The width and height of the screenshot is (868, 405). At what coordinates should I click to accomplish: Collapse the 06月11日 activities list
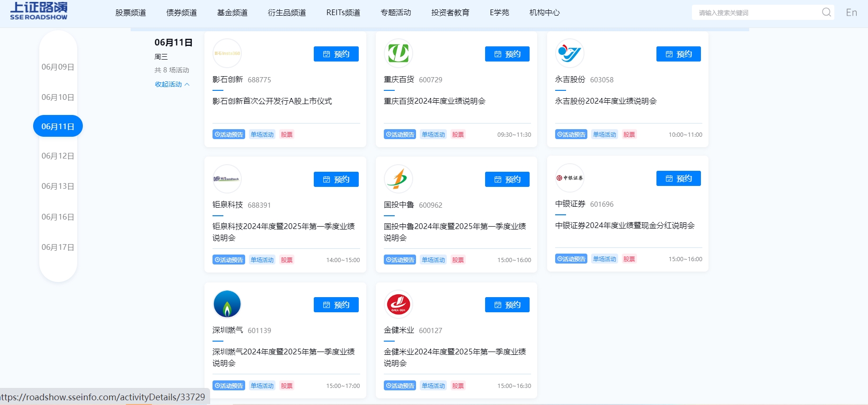click(x=172, y=84)
